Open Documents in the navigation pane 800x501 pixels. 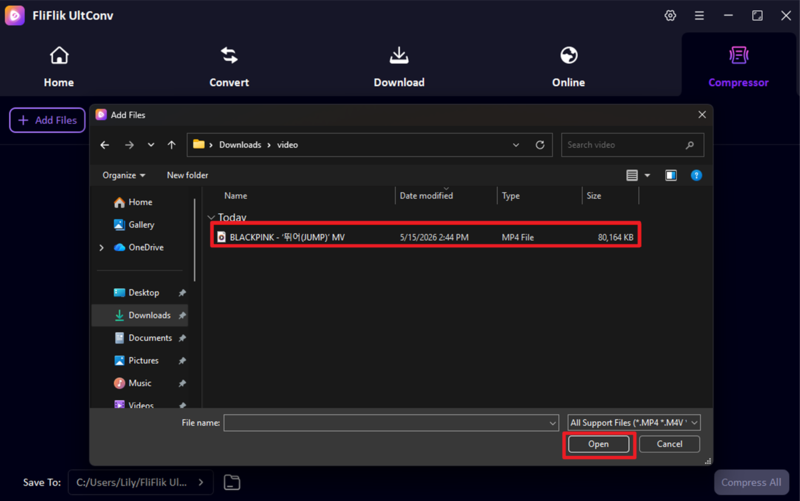coord(143,338)
